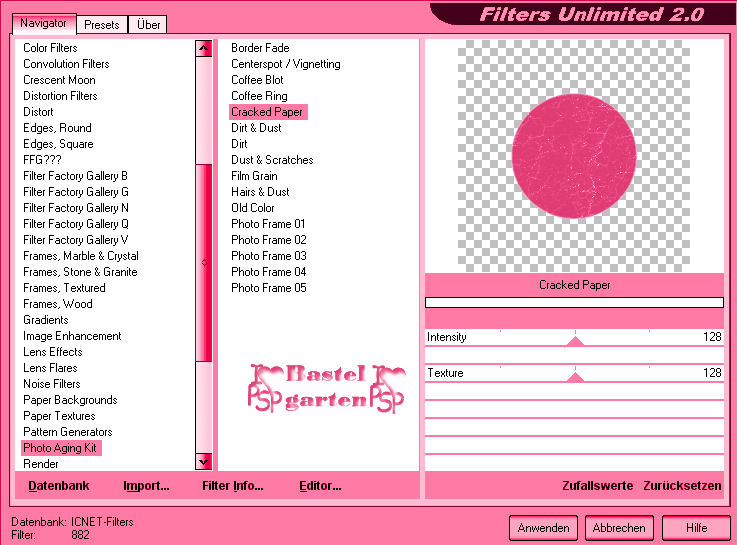Click the Zufallswerte randomize link
This screenshot has height=545, width=737.
point(597,486)
